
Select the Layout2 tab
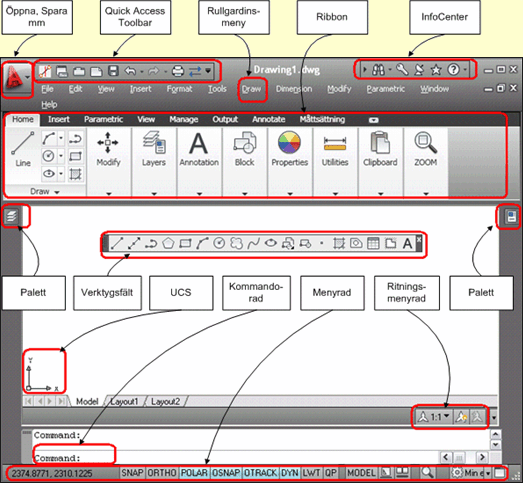(165, 401)
